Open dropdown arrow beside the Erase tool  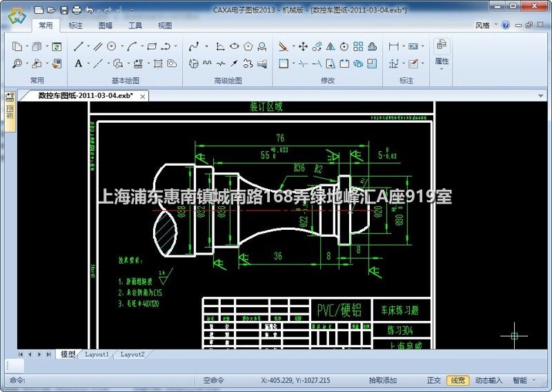point(293,46)
